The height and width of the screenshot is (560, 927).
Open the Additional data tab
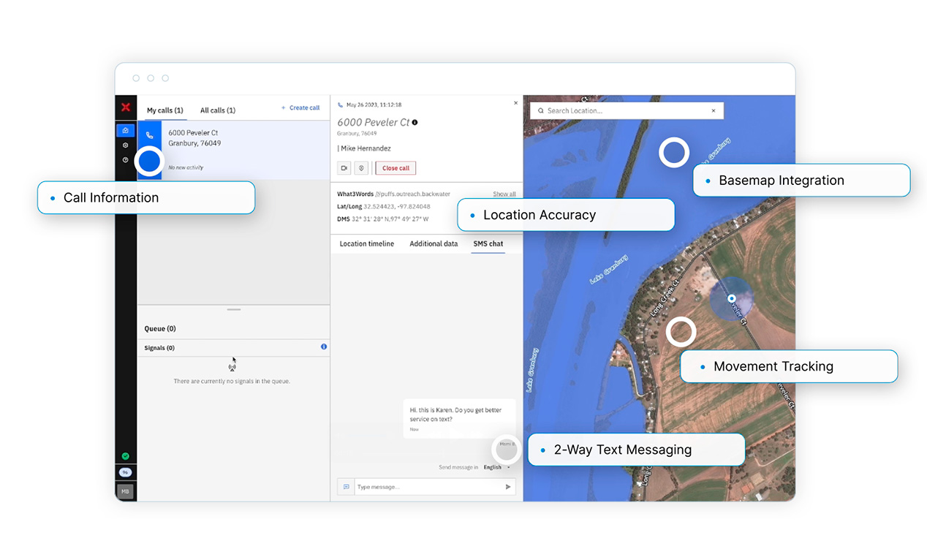pos(434,243)
